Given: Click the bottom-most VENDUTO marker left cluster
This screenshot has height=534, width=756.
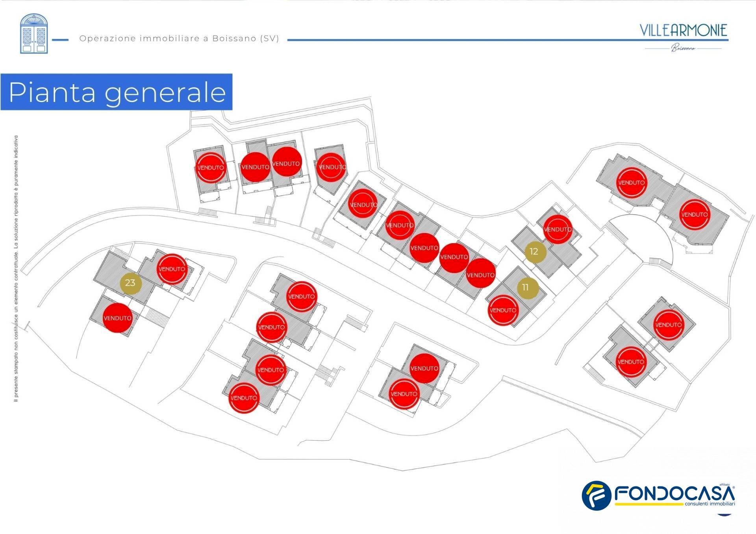Looking at the screenshot, I should click(x=244, y=398).
